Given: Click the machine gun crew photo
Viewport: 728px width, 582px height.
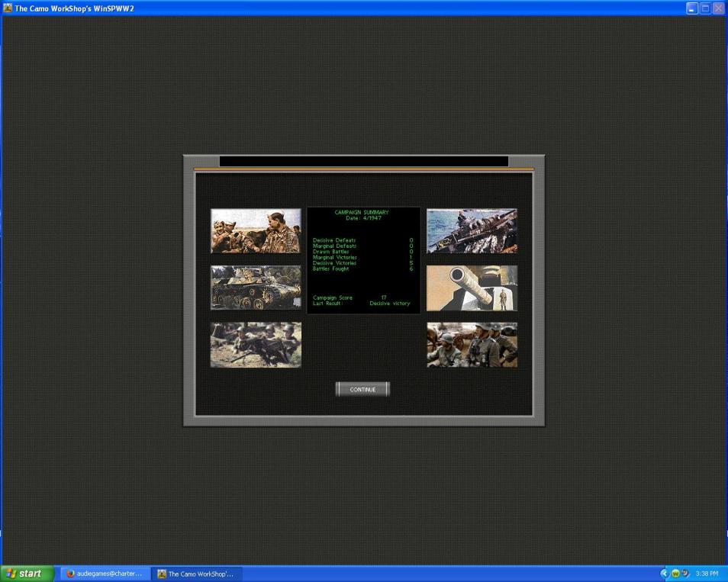Looking at the screenshot, I should tap(256, 345).
